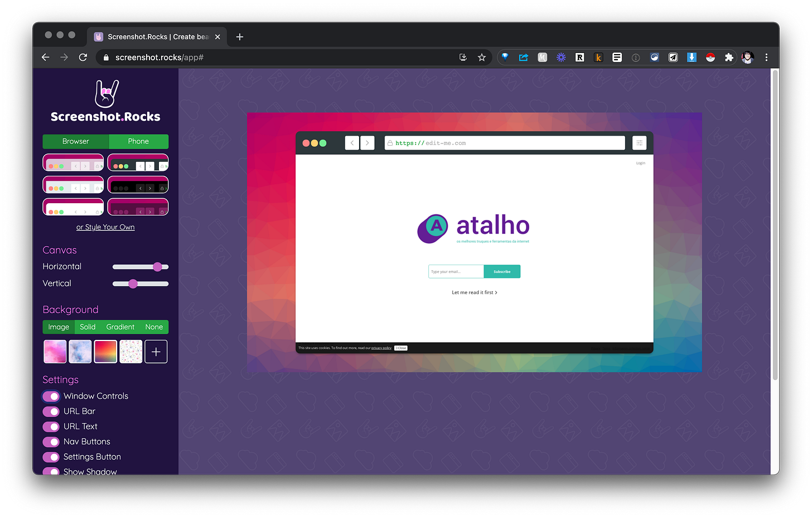The height and width of the screenshot is (518, 812).
Task: Toggle the Nav Buttons switch
Action: [51, 442]
